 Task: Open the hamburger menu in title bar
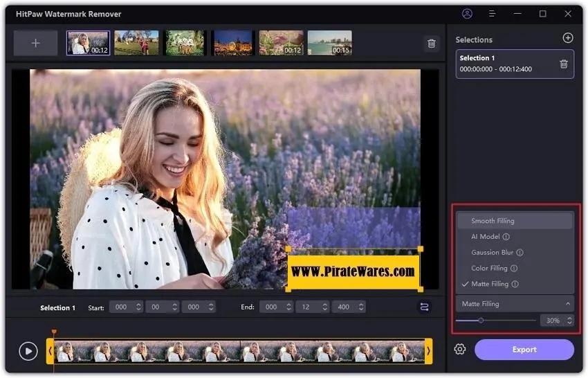click(492, 14)
